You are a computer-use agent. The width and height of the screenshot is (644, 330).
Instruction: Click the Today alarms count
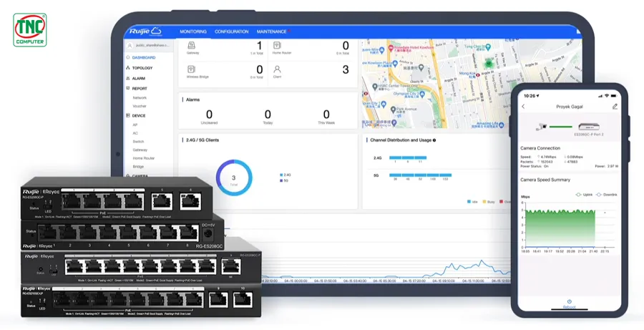[268, 115]
